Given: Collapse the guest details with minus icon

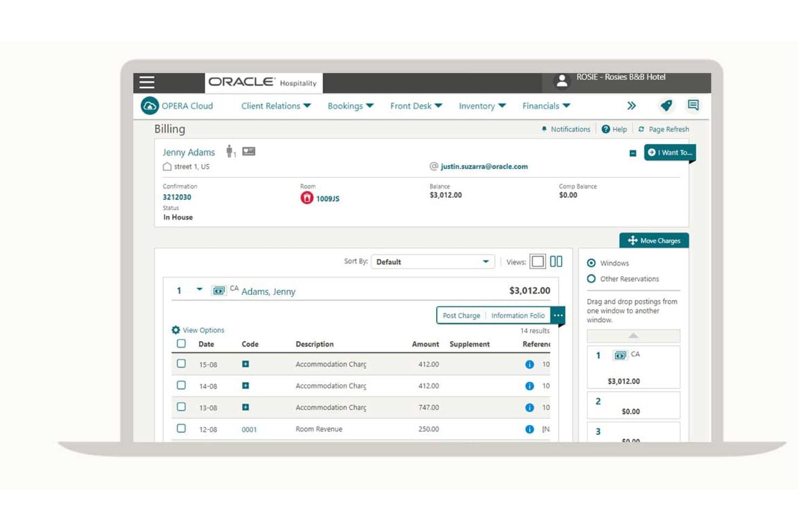Looking at the screenshot, I should [x=632, y=153].
